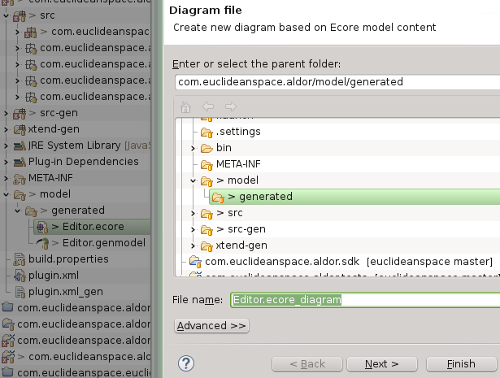Expand the src folder in the dialog tree
The height and width of the screenshot is (378, 500).
point(193,213)
